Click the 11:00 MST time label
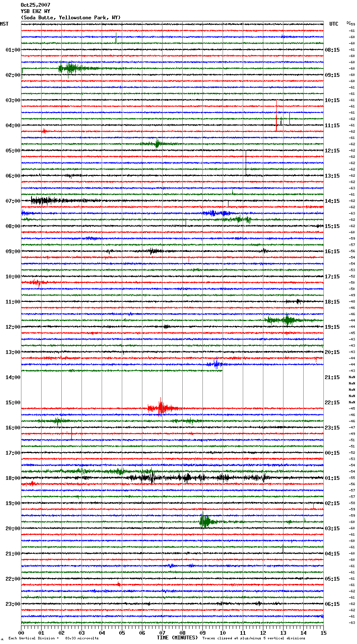357x644 pixels. pyautogui.click(x=13, y=302)
